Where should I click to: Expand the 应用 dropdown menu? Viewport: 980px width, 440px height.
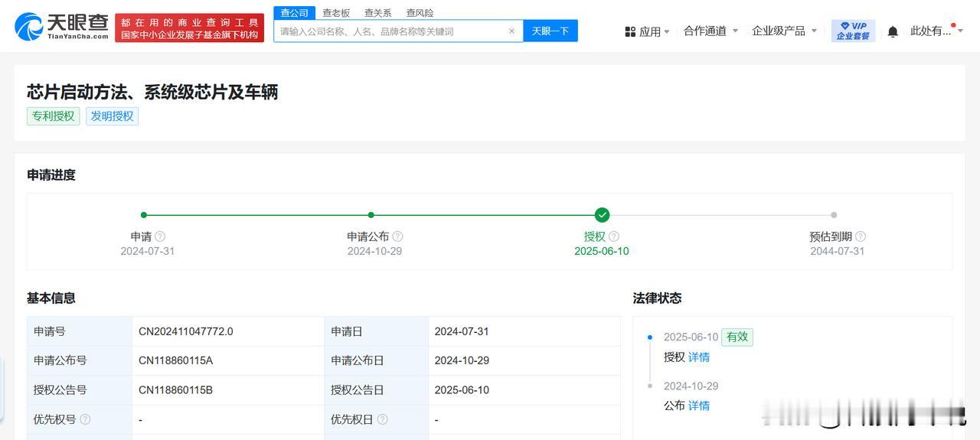tap(648, 31)
